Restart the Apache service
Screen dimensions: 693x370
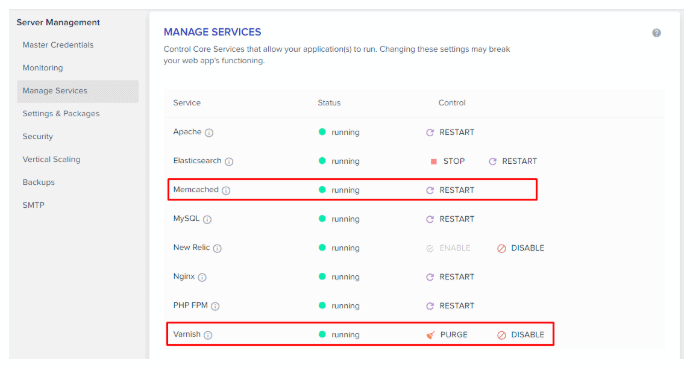click(x=450, y=132)
